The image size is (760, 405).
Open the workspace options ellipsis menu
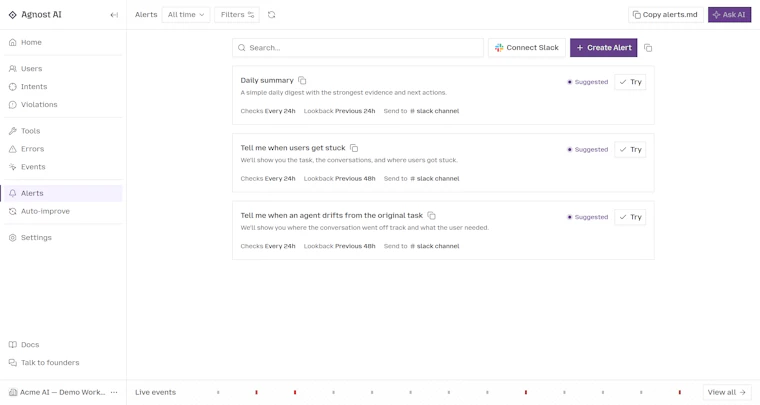tap(114, 392)
